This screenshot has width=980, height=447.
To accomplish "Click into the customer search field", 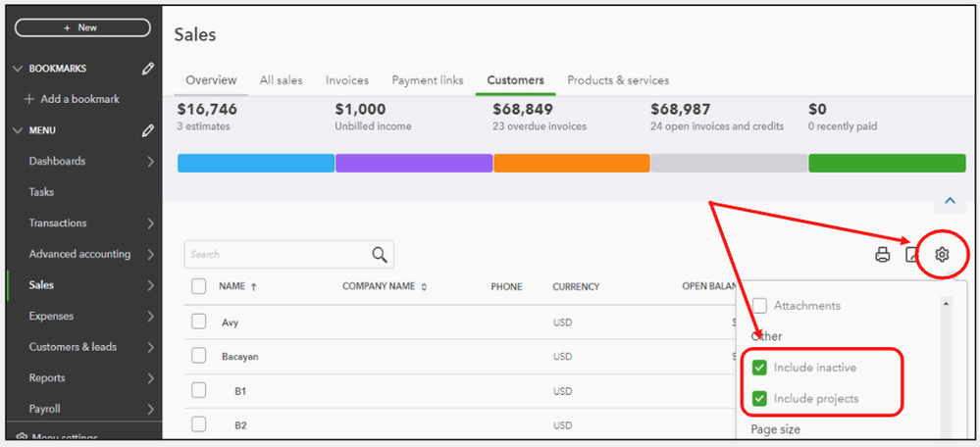I will (275, 255).
